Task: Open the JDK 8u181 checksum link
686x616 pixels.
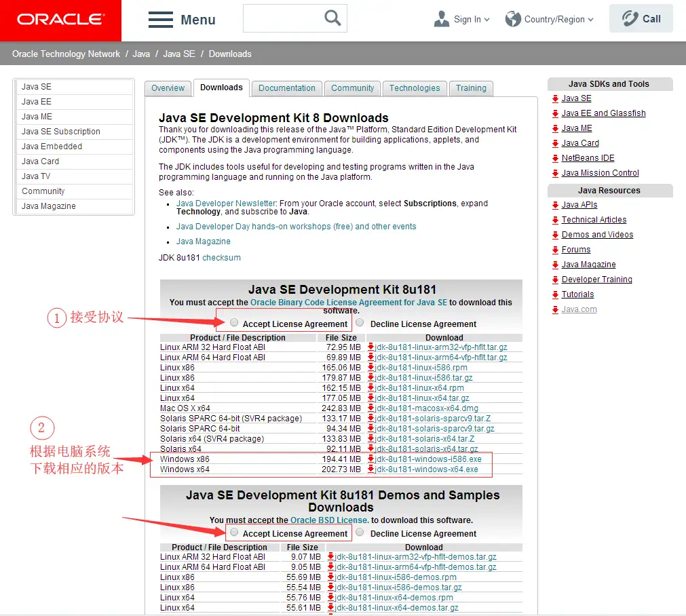Action: point(221,258)
